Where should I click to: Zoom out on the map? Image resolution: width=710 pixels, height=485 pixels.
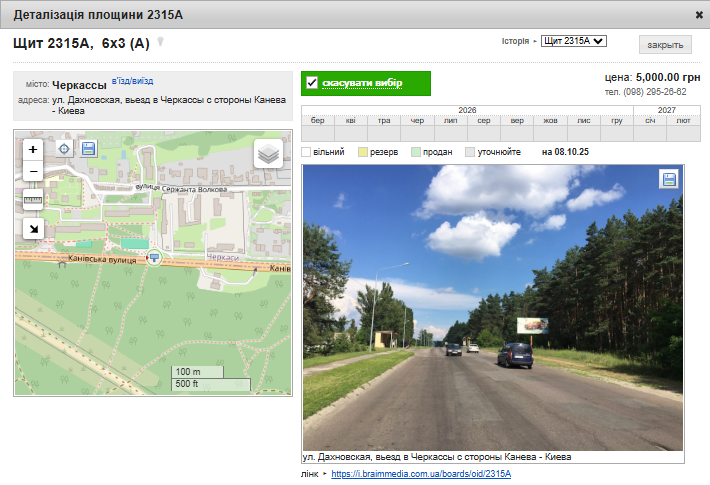(33, 171)
